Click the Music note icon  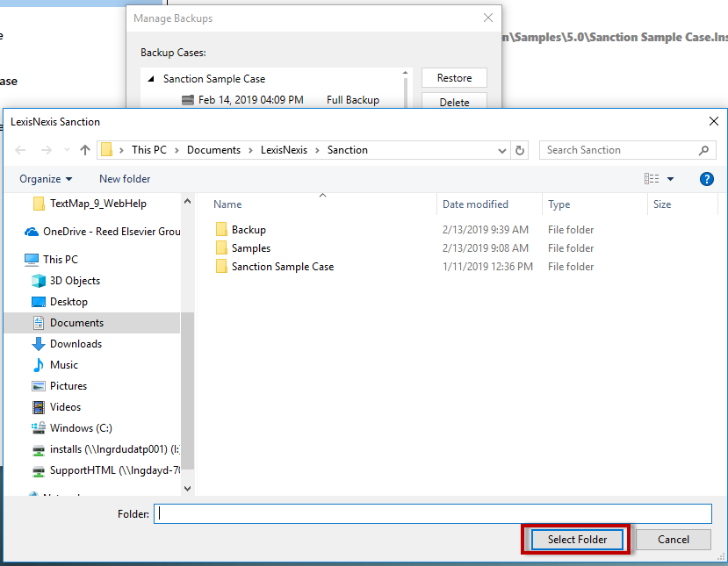click(38, 365)
